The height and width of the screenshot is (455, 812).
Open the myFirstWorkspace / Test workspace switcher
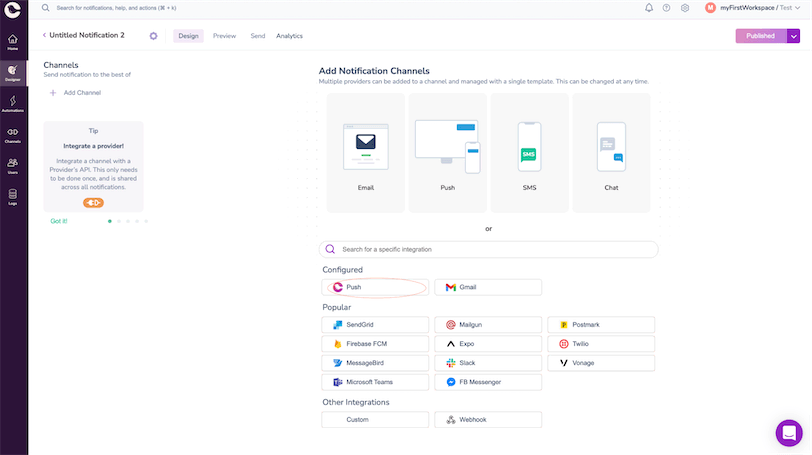tap(760, 8)
